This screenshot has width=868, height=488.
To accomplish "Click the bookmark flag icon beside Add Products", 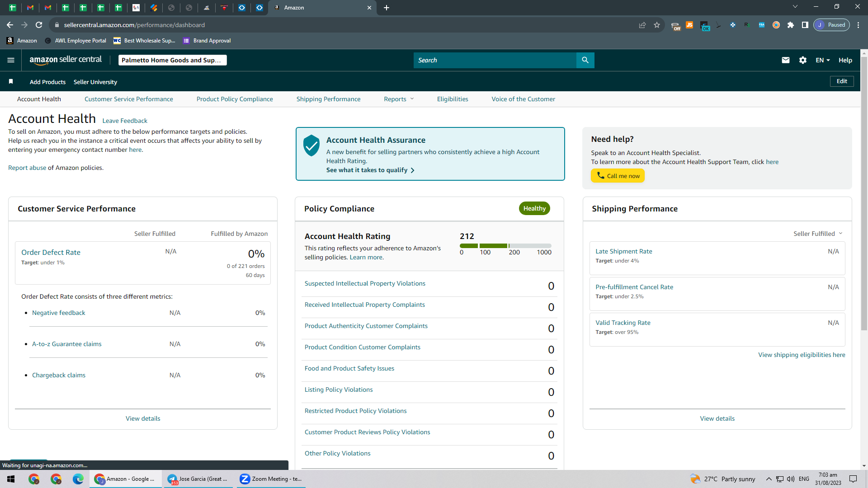I will tap(11, 82).
